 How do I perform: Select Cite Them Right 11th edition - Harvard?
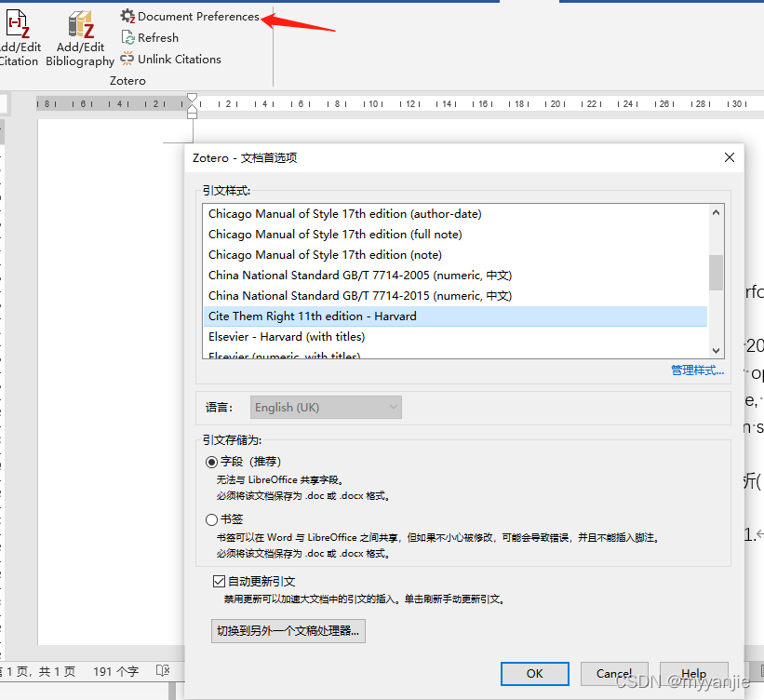tap(455, 316)
